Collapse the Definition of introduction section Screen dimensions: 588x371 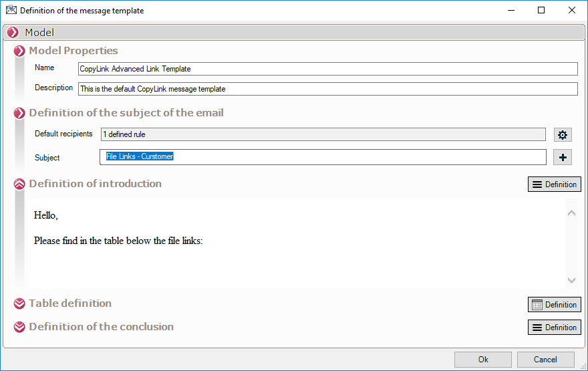[x=19, y=184]
